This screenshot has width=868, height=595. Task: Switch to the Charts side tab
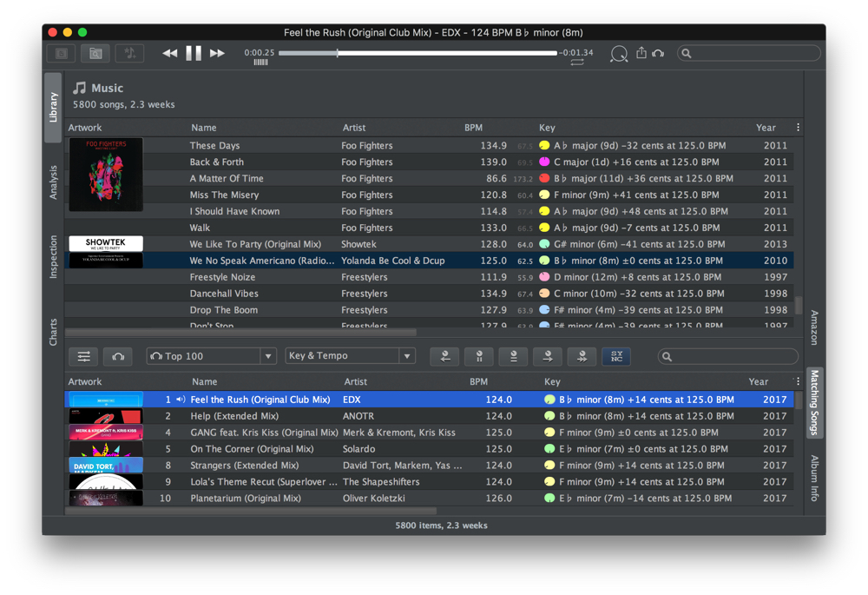click(53, 332)
